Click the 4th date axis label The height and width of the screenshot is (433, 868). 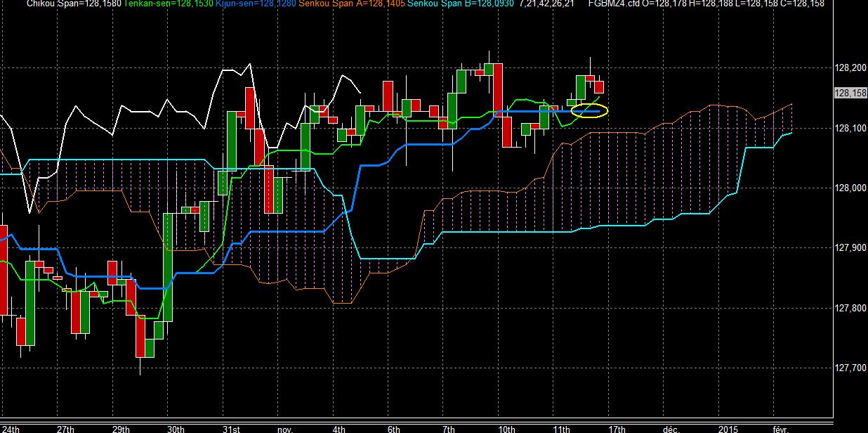click(x=339, y=429)
